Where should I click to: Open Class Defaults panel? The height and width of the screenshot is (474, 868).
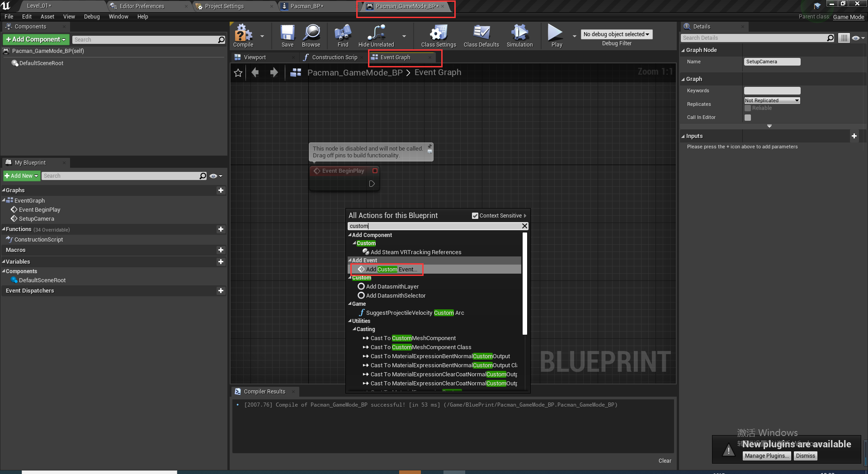[x=481, y=35]
